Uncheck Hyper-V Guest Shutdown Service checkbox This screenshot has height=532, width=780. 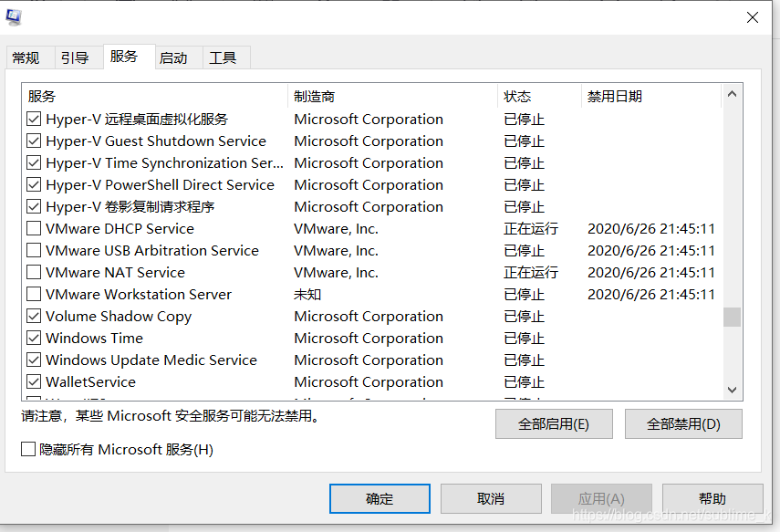[34, 141]
